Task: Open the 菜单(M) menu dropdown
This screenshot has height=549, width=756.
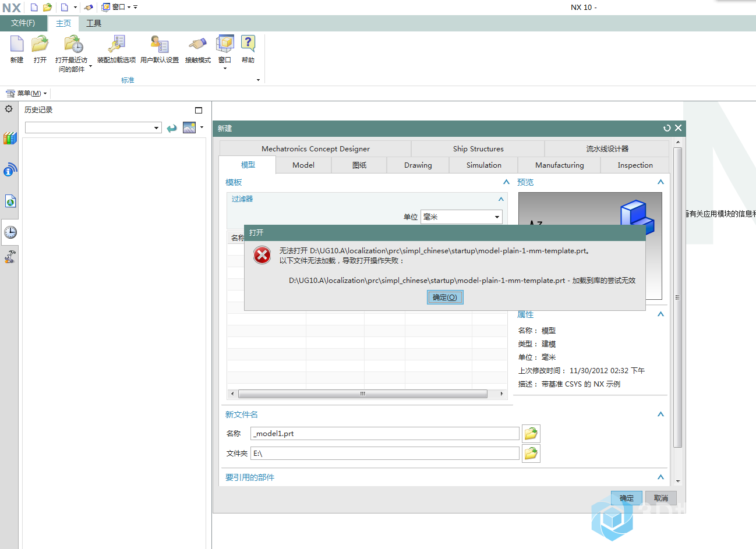Action: (26, 93)
